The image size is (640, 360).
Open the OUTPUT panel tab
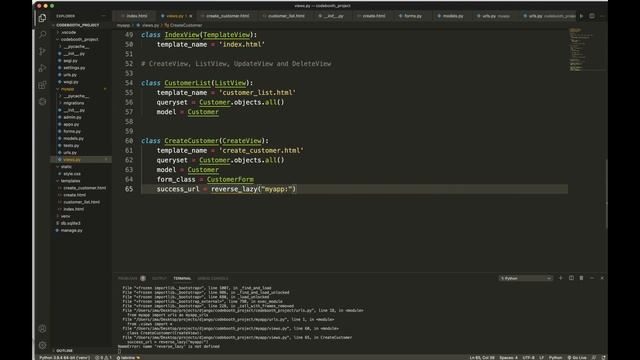coord(159,278)
